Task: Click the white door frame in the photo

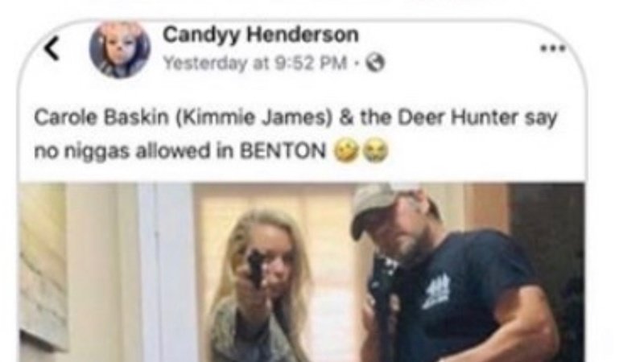Action: [x=168, y=272]
